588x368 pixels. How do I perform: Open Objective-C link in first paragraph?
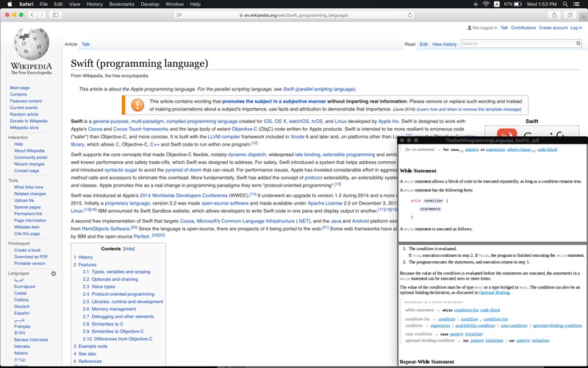pyautogui.click(x=245, y=129)
